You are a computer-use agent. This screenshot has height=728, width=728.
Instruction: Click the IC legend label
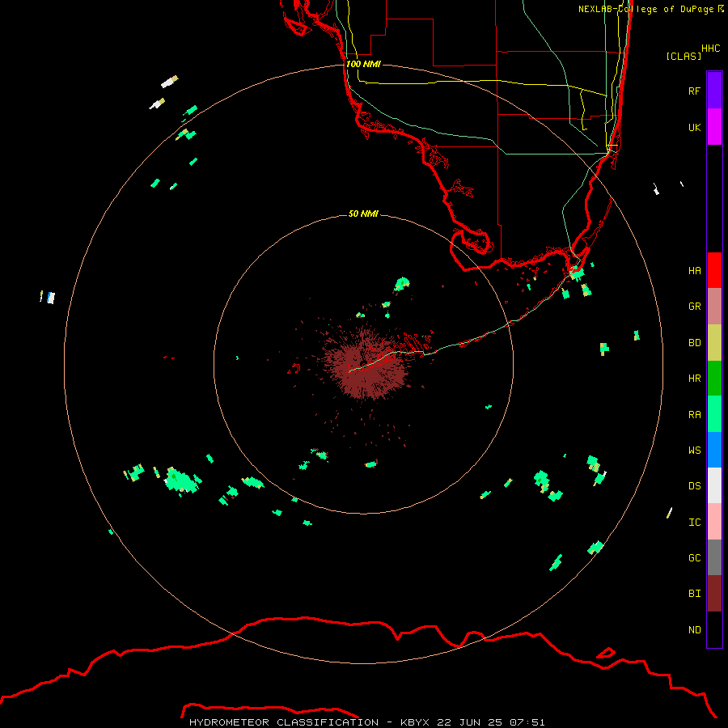tap(694, 523)
